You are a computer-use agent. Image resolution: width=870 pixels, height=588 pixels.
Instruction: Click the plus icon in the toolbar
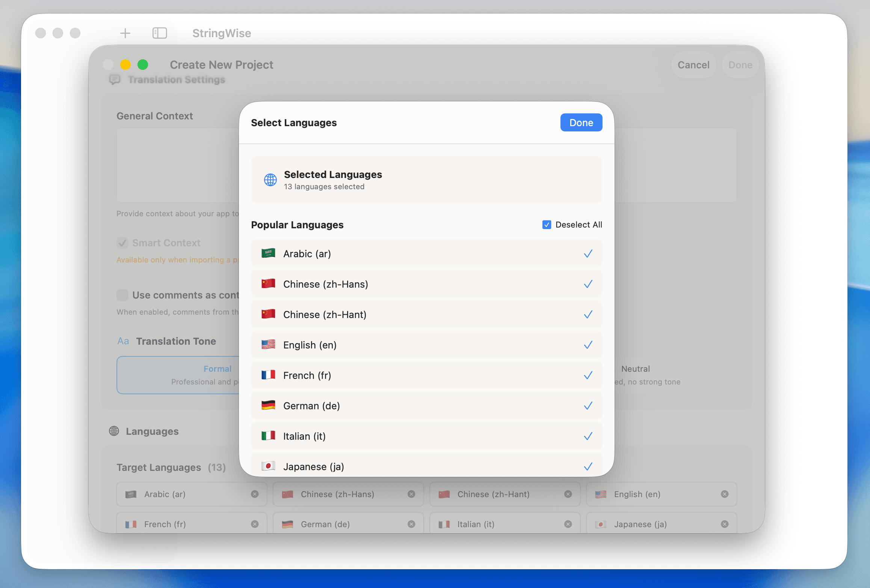pyautogui.click(x=125, y=33)
